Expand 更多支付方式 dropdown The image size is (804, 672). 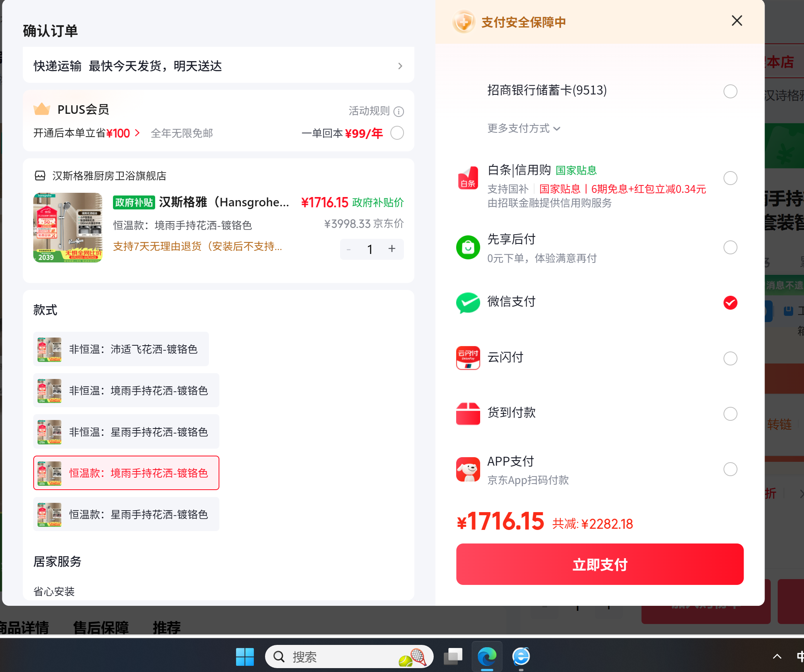click(523, 128)
